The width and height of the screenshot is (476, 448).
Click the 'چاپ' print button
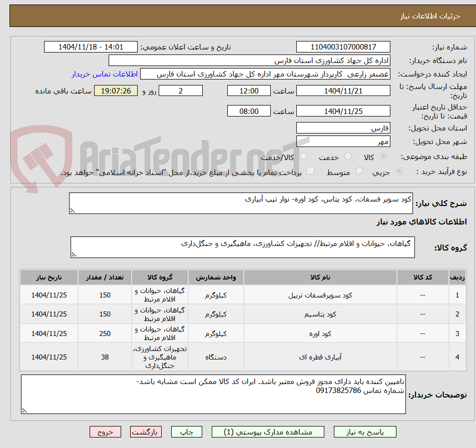(x=187, y=432)
